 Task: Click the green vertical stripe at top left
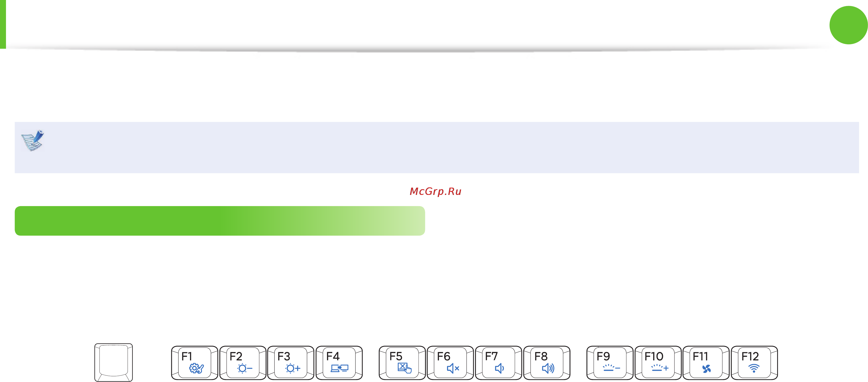click(x=3, y=24)
